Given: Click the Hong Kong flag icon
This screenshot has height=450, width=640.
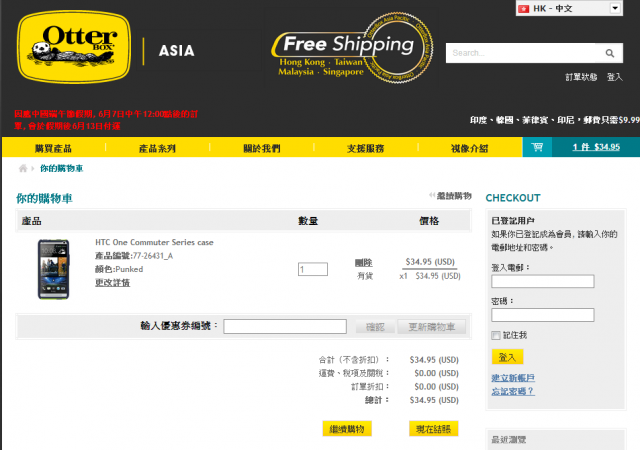Looking at the screenshot, I should pyautogui.click(x=524, y=9).
